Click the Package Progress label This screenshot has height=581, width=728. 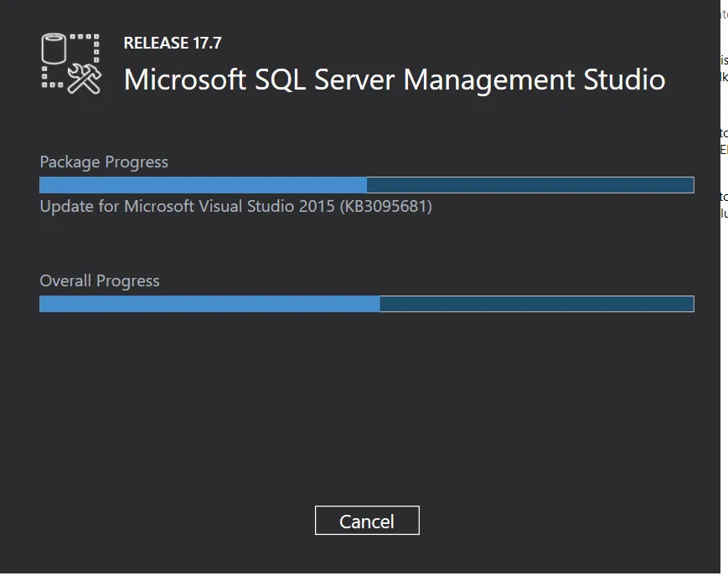(104, 162)
